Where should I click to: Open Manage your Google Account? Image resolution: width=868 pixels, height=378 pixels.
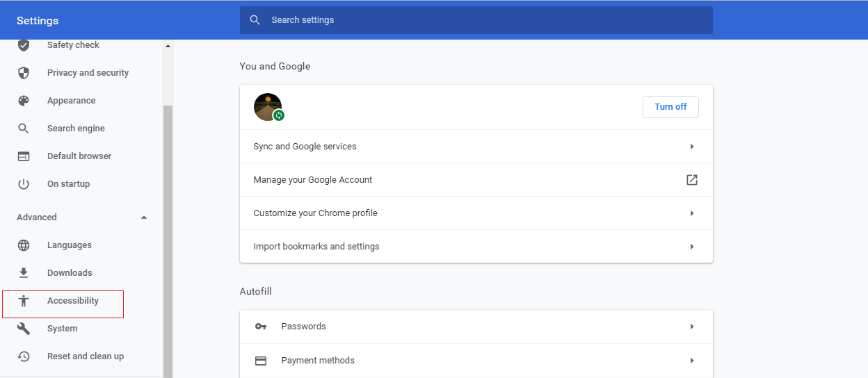(x=476, y=180)
